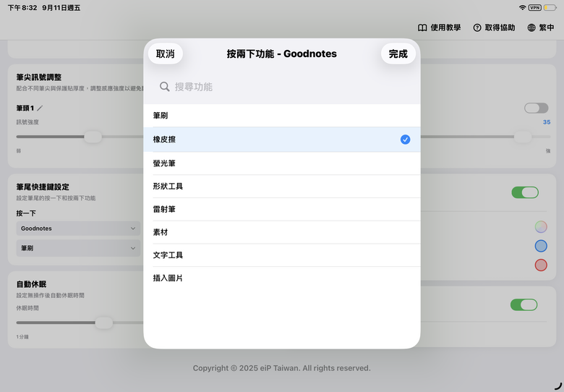Confirm with the 完成 done button
Viewport: 564px width, 392px height.
click(x=398, y=54)
